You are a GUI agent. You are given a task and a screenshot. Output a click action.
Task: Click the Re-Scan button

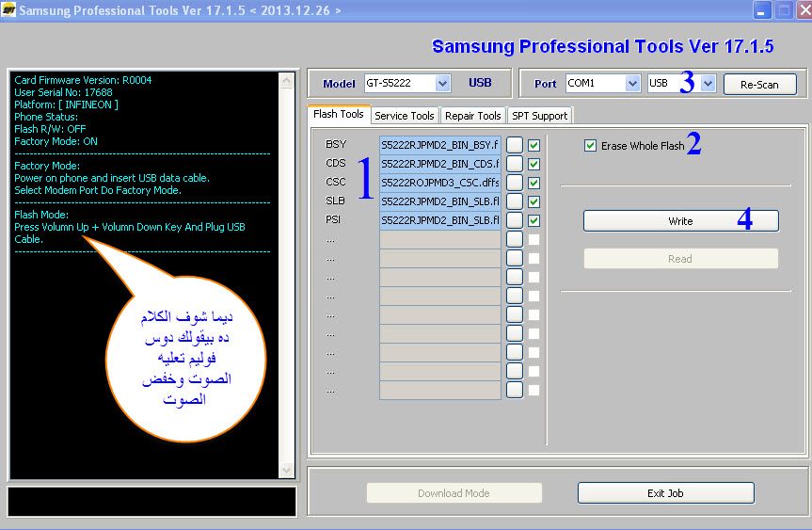coord(759,85)
